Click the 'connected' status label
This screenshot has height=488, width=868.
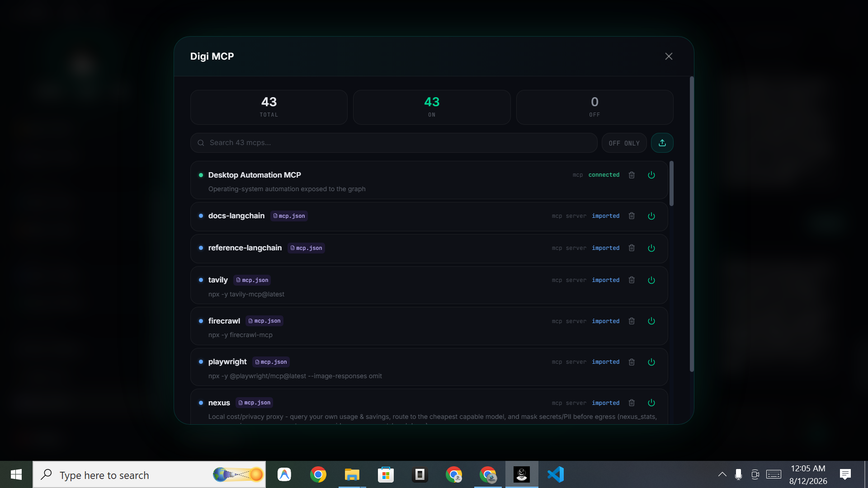click(x=604, y=175)
